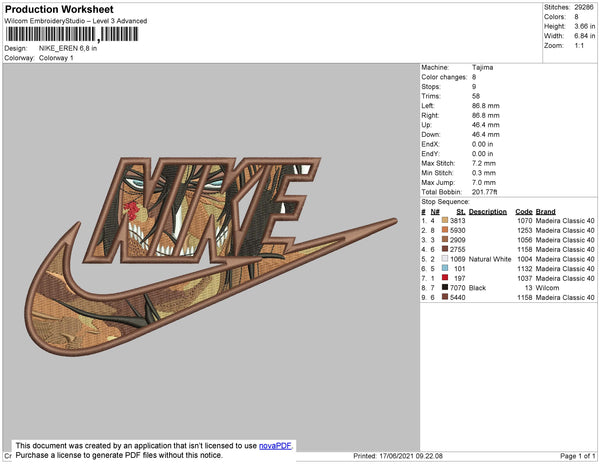Click the Trims value '58'

(x=476, y=96)
